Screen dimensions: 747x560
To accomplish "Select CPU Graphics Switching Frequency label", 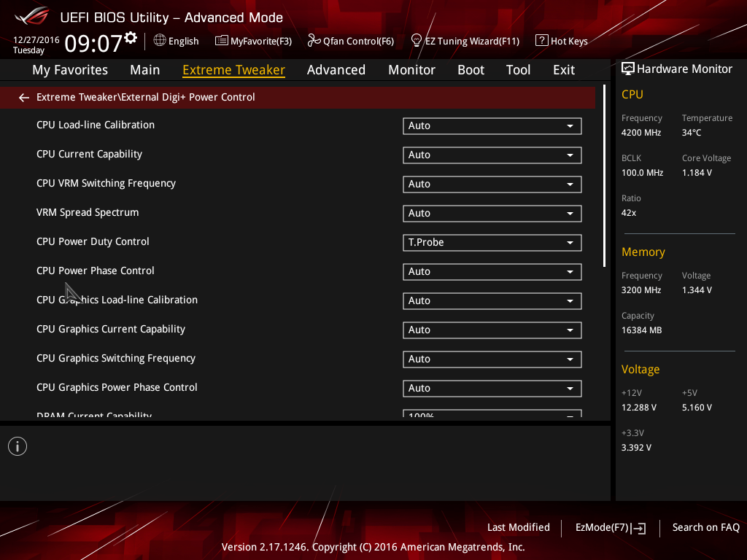I will click(x=116, y=359).
